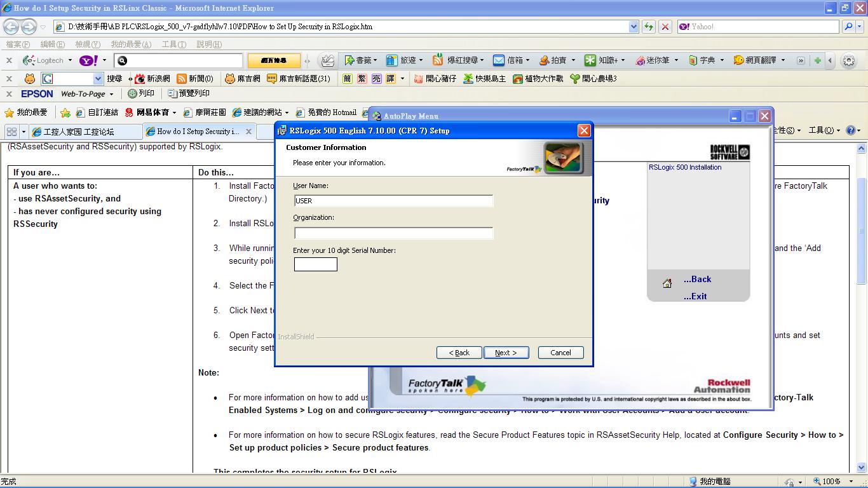Expand the address bar dropdown

(x=634, y=27)
